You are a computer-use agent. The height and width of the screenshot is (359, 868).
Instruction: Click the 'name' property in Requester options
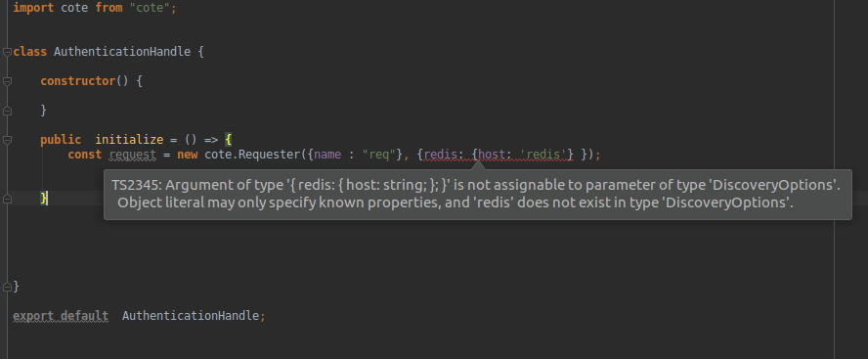pos(327,155)
